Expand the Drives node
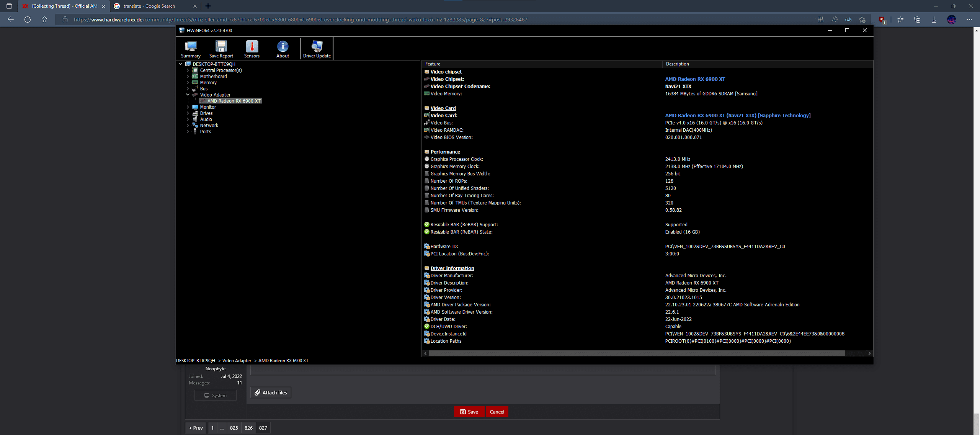This screenshot has height=435, width=980. [188, 113]
